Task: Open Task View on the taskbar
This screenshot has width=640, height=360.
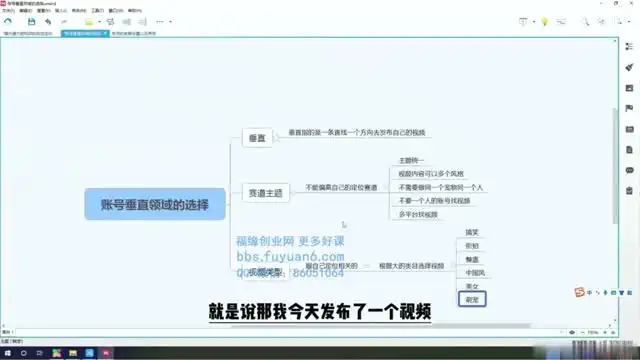Action: point(40,353)
